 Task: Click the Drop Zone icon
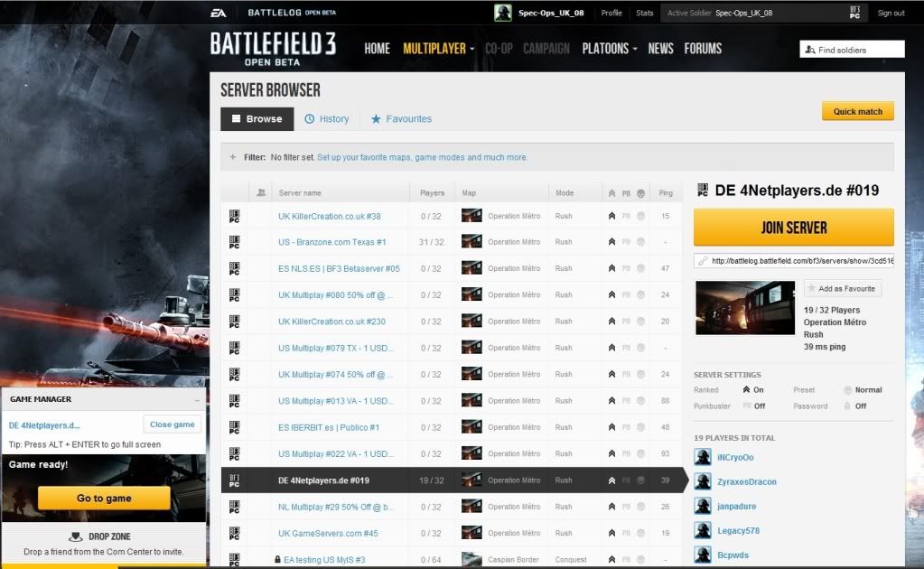coord(76,536)
